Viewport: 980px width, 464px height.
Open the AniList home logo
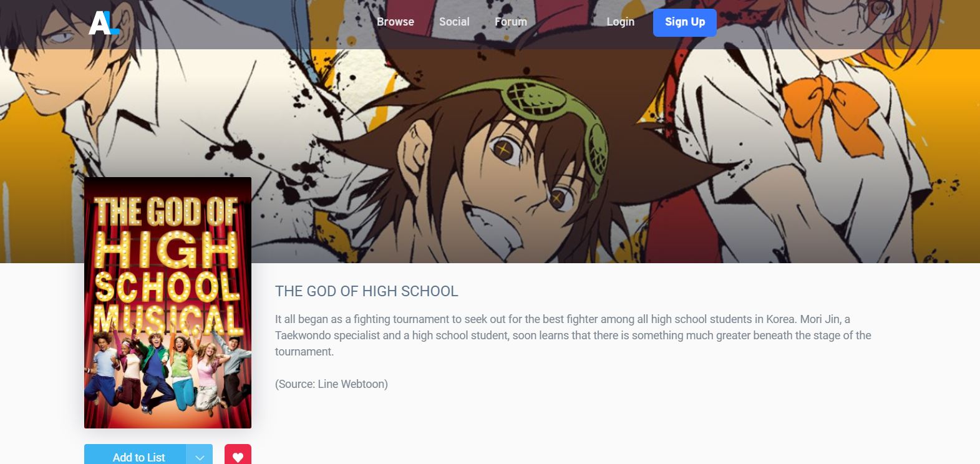[104, 23]
